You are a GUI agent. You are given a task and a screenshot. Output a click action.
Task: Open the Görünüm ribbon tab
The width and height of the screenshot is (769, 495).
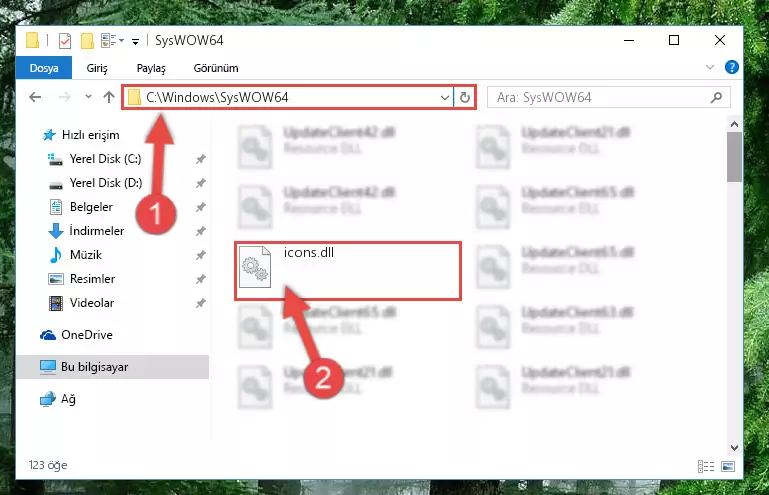coord(216,68)
